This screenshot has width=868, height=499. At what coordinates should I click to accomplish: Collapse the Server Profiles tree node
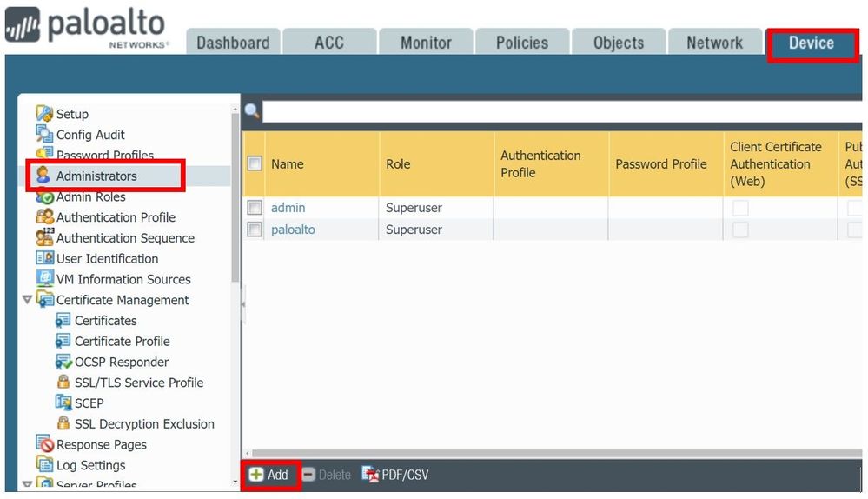point(27,484)
